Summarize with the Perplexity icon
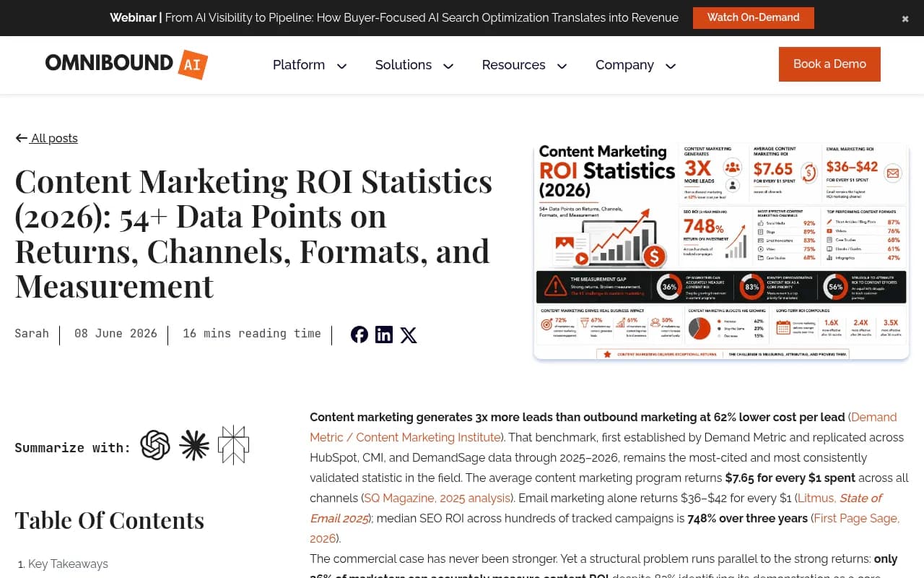Viewport: 924px width, 578px height. (x=233, y=445)
